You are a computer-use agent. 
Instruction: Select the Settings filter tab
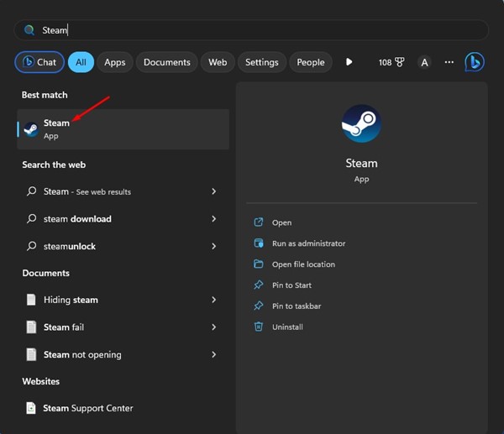[x=261, y=62]
